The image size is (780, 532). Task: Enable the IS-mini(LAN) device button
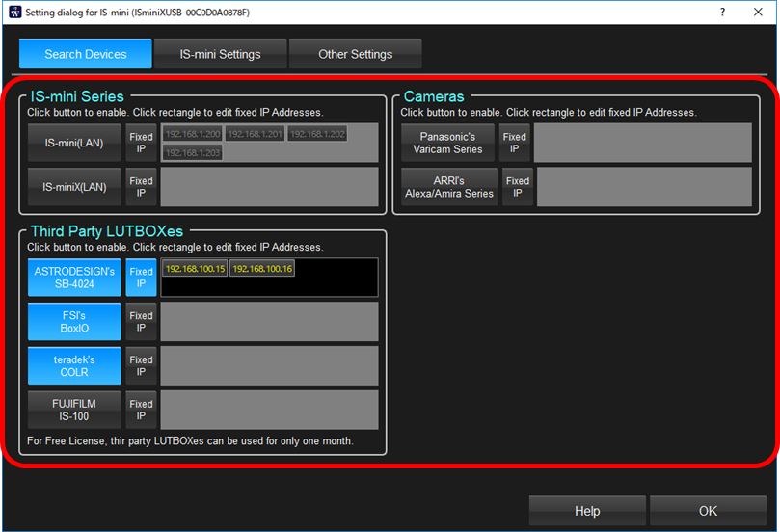[74, 143]
